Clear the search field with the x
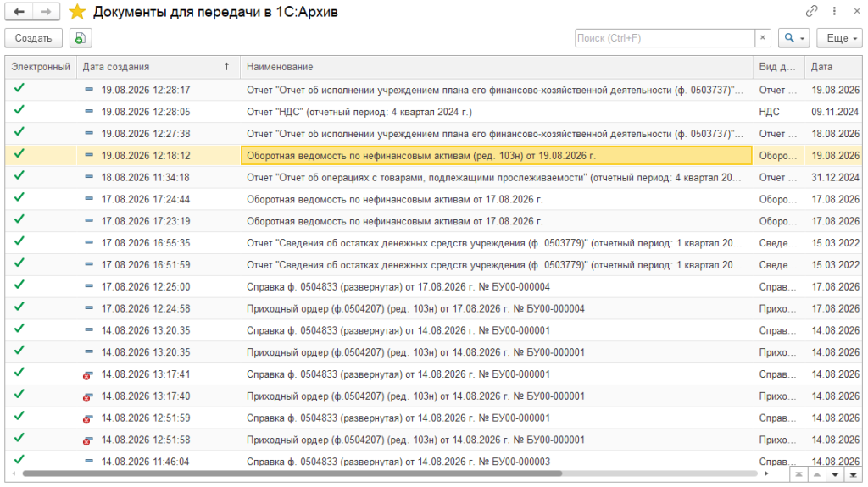This screenshot has width=868, height=487. coord(762,37)
